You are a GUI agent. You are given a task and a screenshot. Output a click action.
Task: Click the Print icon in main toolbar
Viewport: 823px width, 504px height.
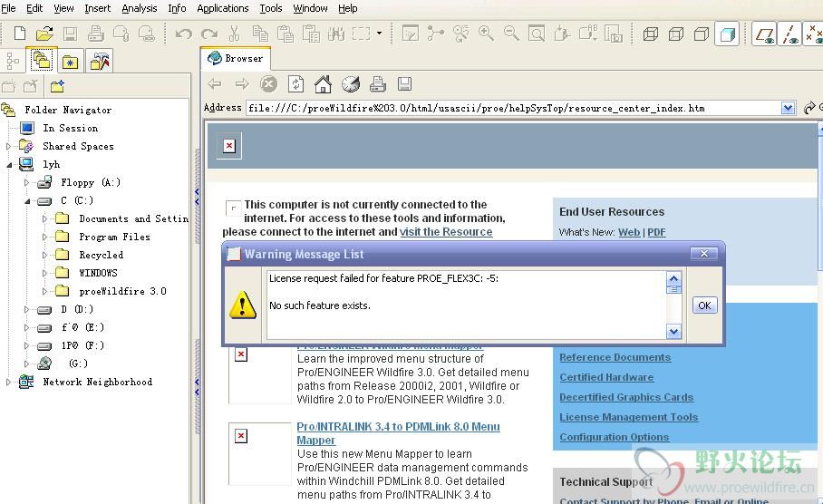[x=95, y=34]
